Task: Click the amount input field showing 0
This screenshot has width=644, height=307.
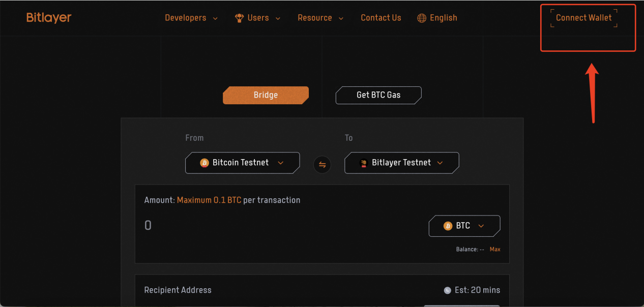Action: pos(254,226)
